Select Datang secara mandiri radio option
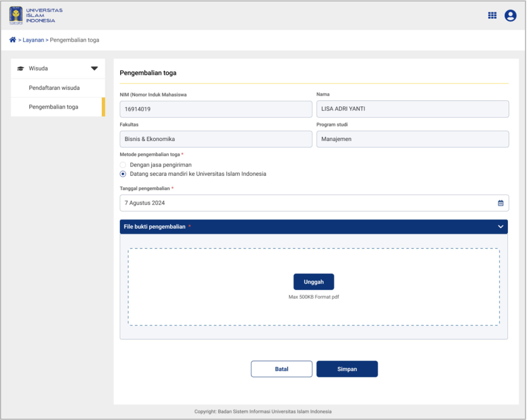Image resolution: width=527 pixels, height=420 pixels. [x=123, y=174]
